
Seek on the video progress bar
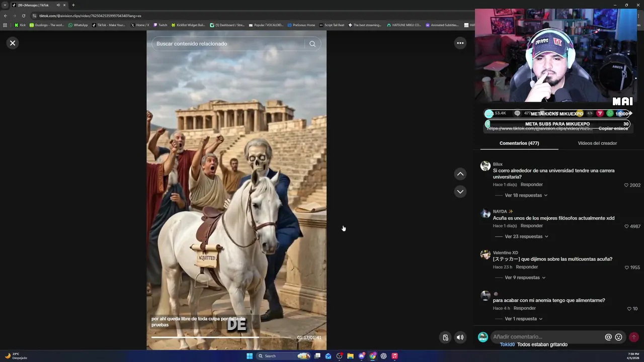point(221,337)
